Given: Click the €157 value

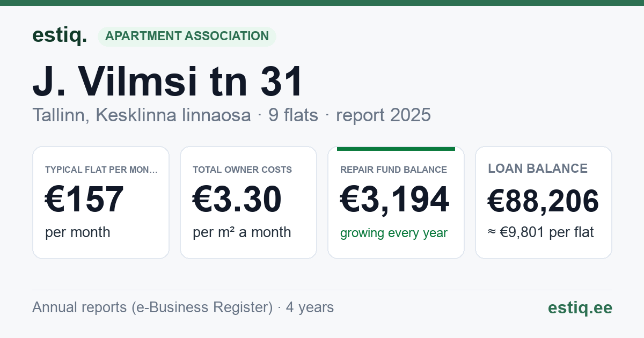Looking at the screenshot, I should [x=84, y=200].
